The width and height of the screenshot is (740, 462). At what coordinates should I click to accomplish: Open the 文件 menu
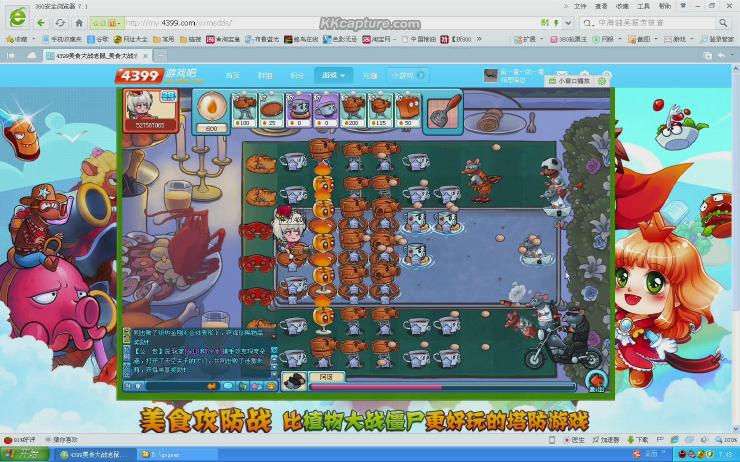click(x=580, y=6)
